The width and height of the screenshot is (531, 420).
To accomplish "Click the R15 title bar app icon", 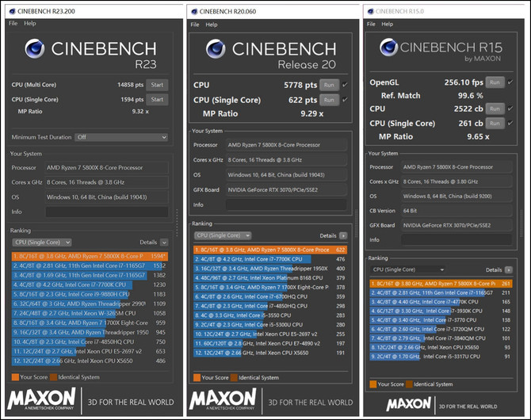I will tap(369, 11).
